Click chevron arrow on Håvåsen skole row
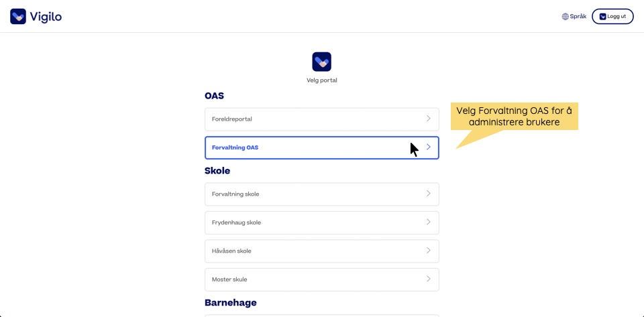The width and height of the screenshot is (644, 317). [428, 251]
